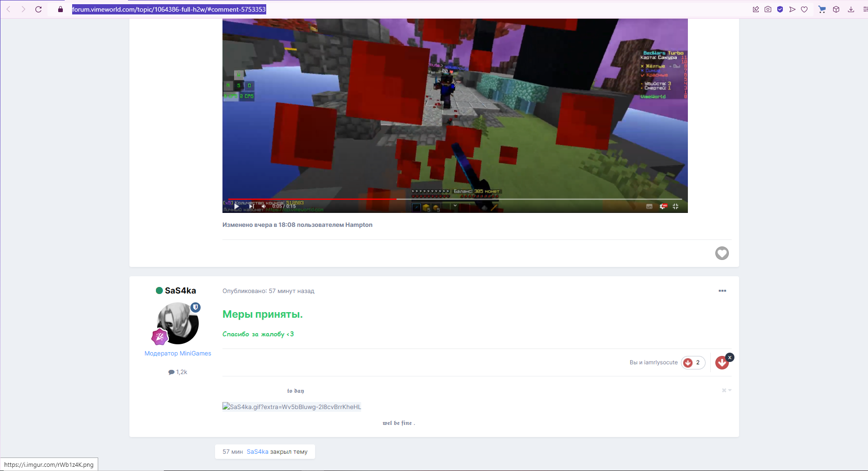Click the heading 'Меры приняты.'

pyautogui.click(x=262, y=314)
